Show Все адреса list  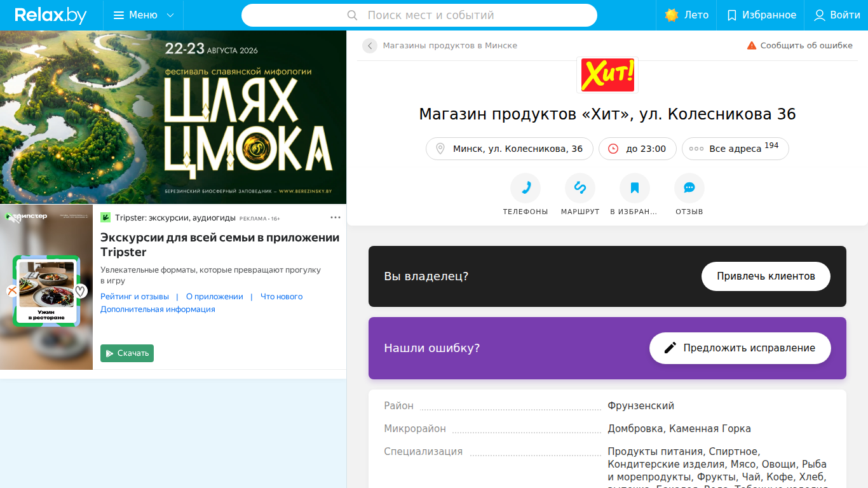735,149
